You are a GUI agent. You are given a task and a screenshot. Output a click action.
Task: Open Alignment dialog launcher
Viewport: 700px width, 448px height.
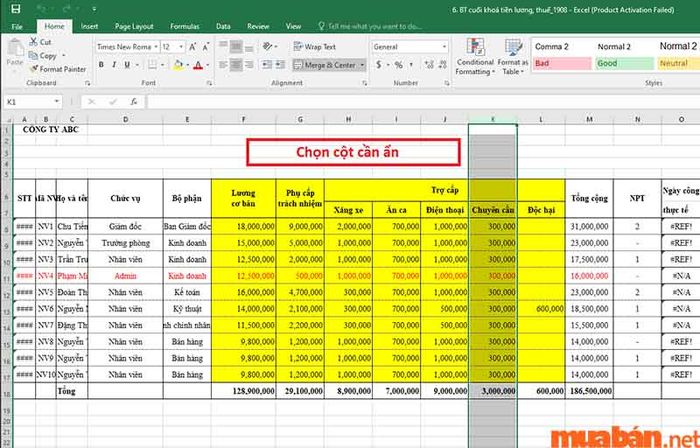coord(364,83)
